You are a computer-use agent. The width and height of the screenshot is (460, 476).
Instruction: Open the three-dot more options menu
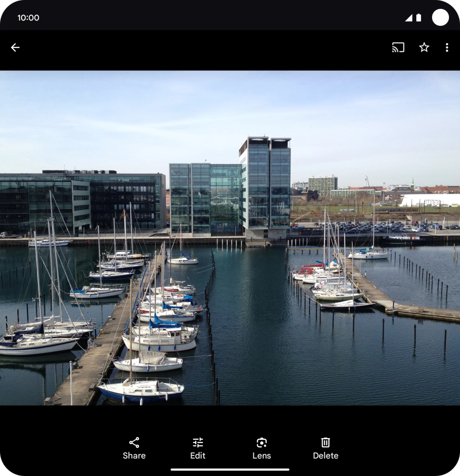tap(447, 47)
